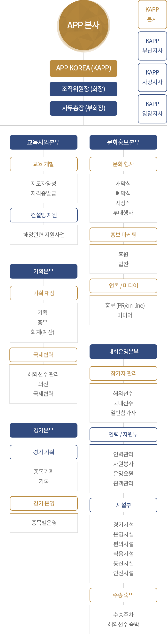Open the KAPP 양양지사 card
This screenshot has height=644, width=167.
152,109
